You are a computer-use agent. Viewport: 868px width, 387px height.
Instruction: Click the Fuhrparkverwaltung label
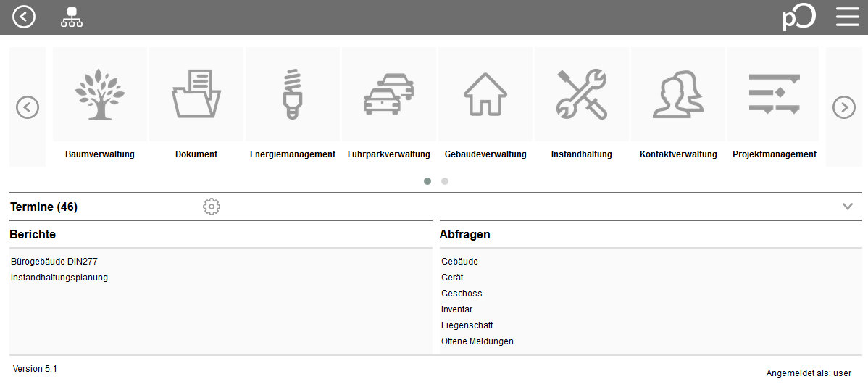(389, 154)
